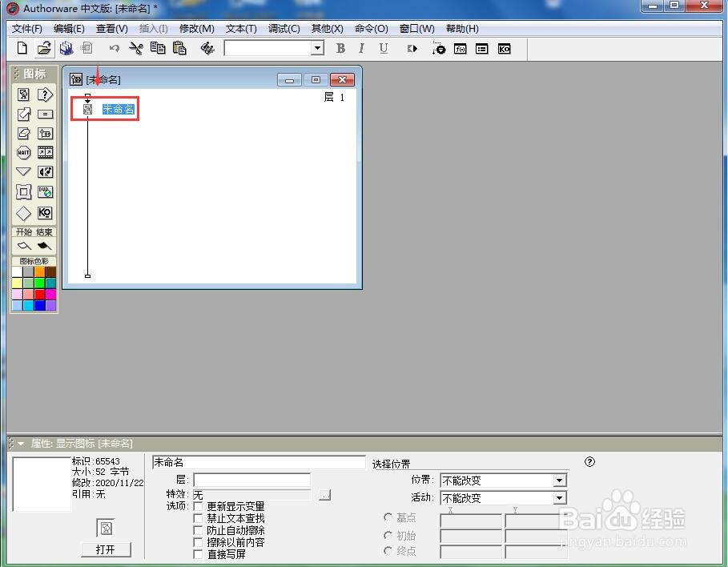Viewport: 728px width, 567px height.
Task: Open the 查看(V) menu
Action: tap(112, 29)
